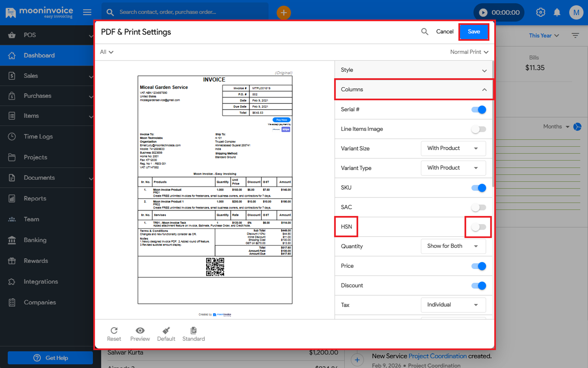Open the Variant Size dropdown

point(453,148)
